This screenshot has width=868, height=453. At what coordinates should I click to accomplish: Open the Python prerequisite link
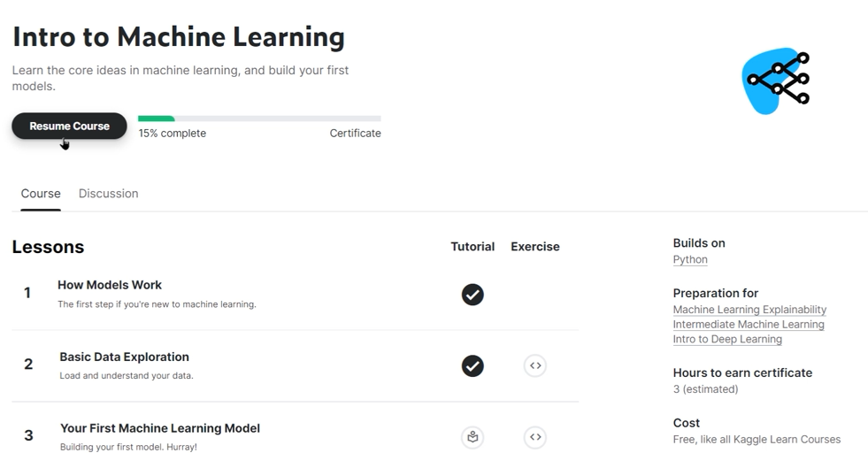tap(690, 260)
